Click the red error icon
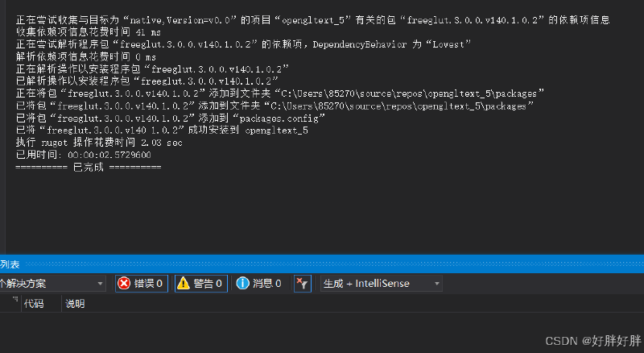 [124, 283]
